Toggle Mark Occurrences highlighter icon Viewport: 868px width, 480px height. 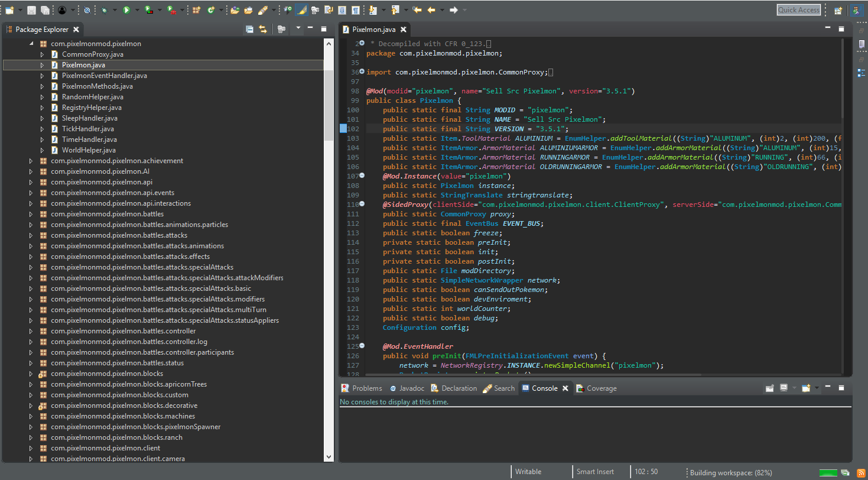[301, 10]
